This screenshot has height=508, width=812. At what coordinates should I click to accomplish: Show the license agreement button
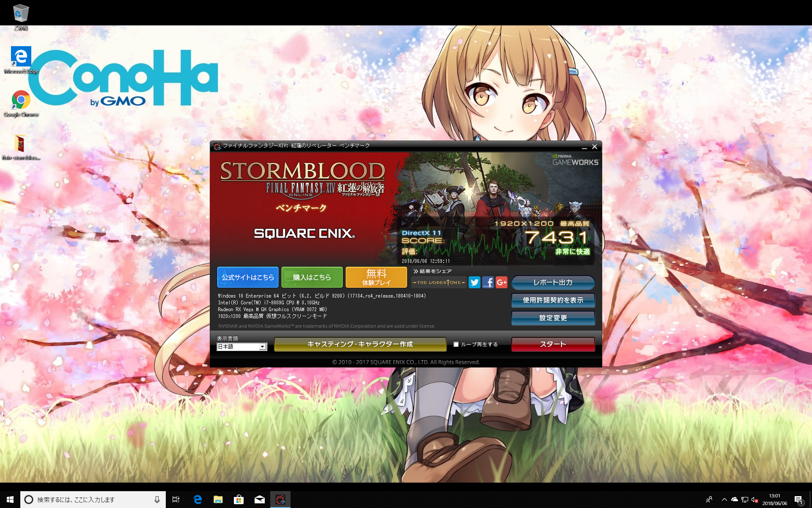[x=553, y=300]
